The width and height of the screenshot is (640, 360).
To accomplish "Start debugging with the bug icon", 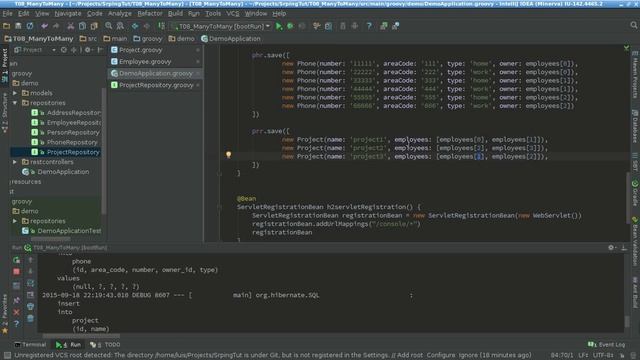I will 290,26.
